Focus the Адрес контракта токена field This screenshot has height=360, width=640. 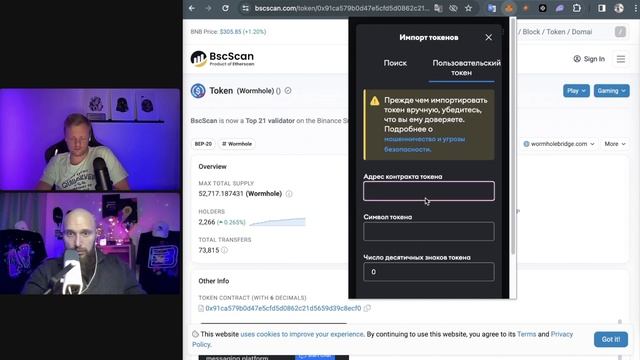[x=429, y=191]
